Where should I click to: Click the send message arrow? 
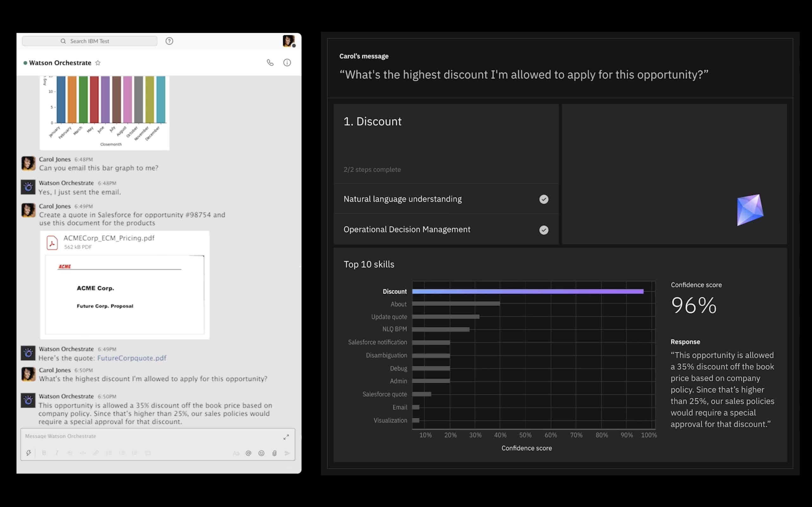(287, 453)
